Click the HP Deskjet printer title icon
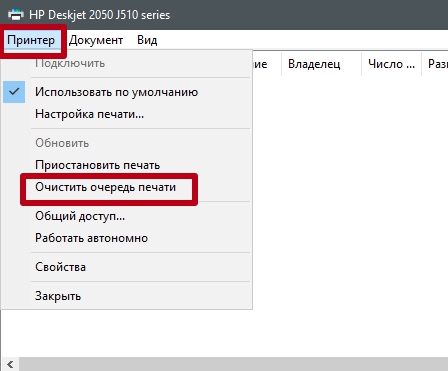This screenshot has height=371, width=448. coord(16,15)
